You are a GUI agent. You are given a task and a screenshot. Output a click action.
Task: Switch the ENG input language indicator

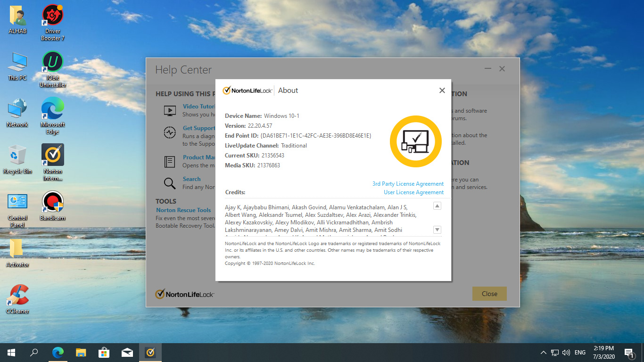pos(580,353)
